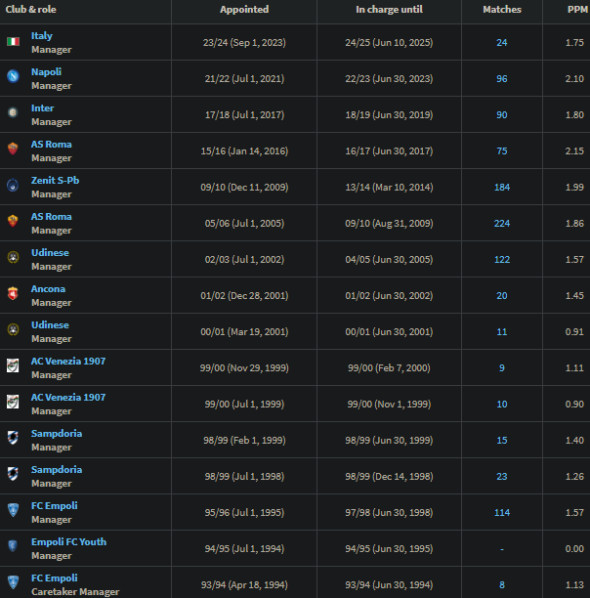This screenshot has height=598, width=590.
Task: Open the 96 matches link for Napoli
Action: (502, 79)
